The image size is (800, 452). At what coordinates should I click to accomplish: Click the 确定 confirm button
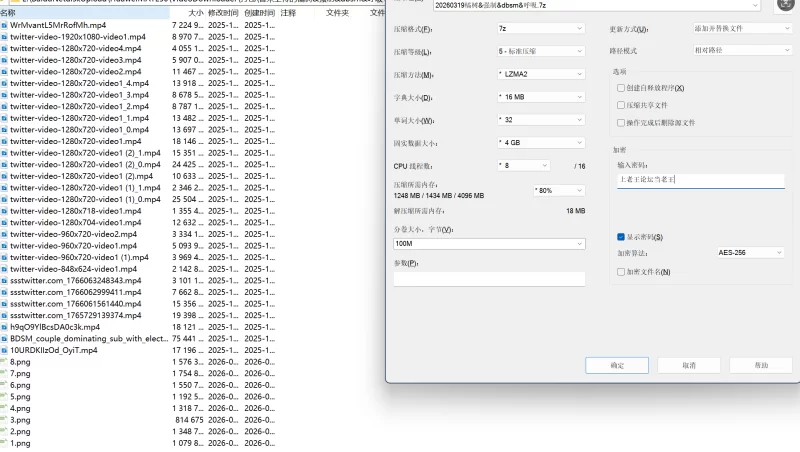coord(617,365)
